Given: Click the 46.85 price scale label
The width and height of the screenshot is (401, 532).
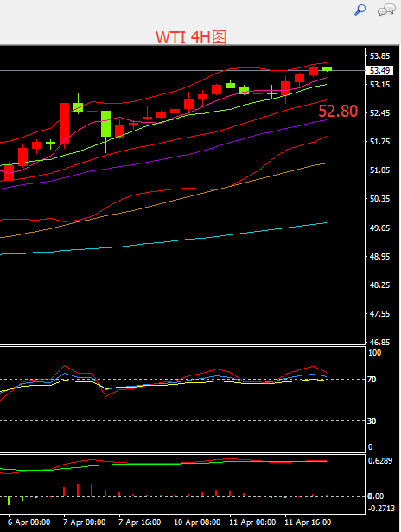Looking at the screenshot, I should pyautogui.click(x=379, y=342).
